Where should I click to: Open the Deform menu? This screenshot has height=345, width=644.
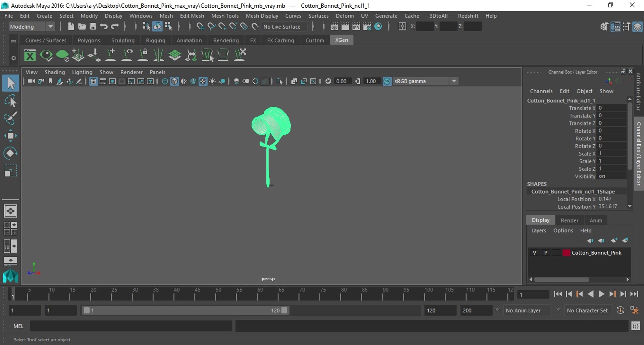click(x=344, y=16)
